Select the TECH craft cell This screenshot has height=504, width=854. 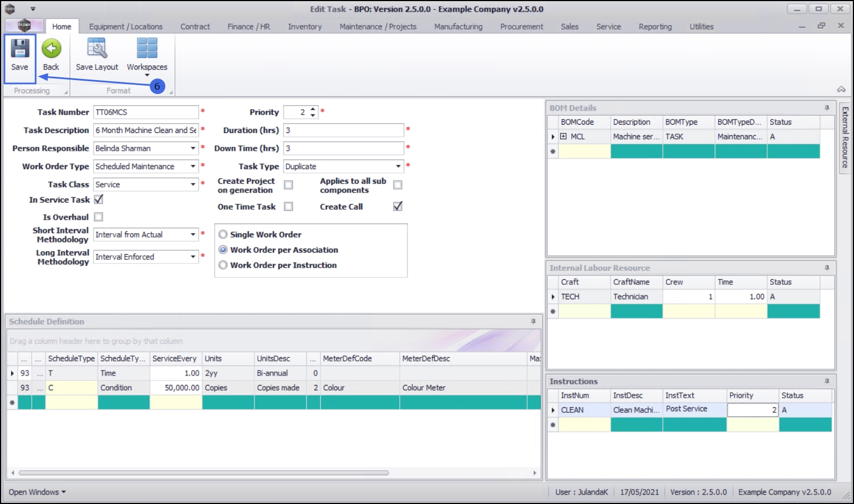tap(585, 297)
